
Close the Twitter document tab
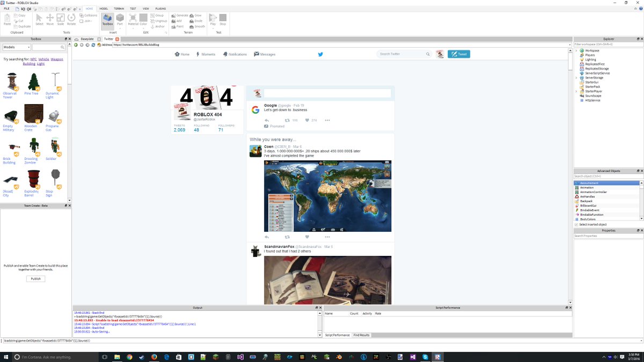[x=118, y=39]
